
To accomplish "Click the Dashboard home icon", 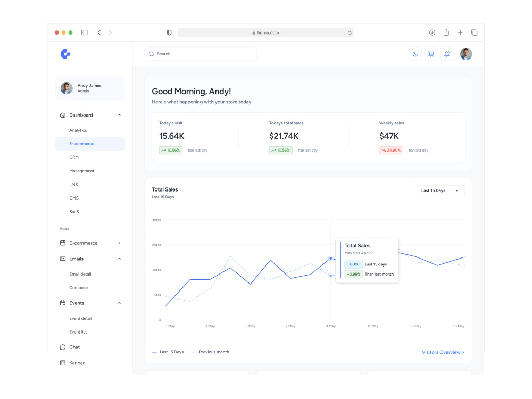I will (62, 115).
